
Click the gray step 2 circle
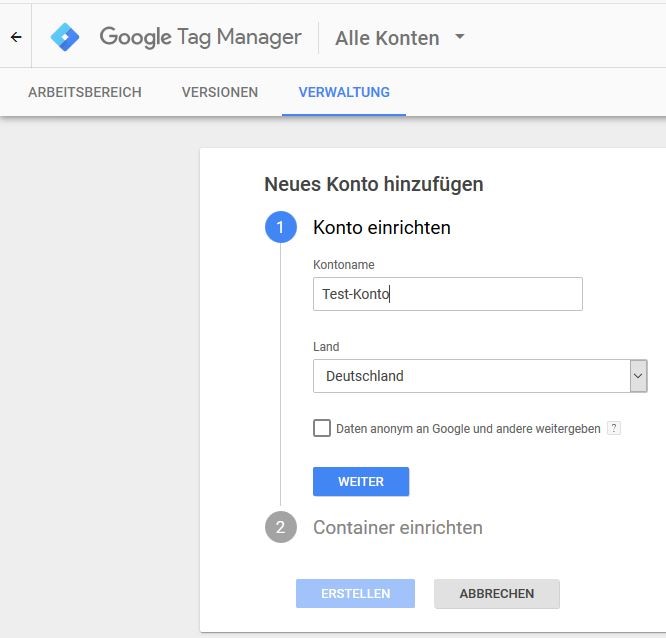point(280,527)
